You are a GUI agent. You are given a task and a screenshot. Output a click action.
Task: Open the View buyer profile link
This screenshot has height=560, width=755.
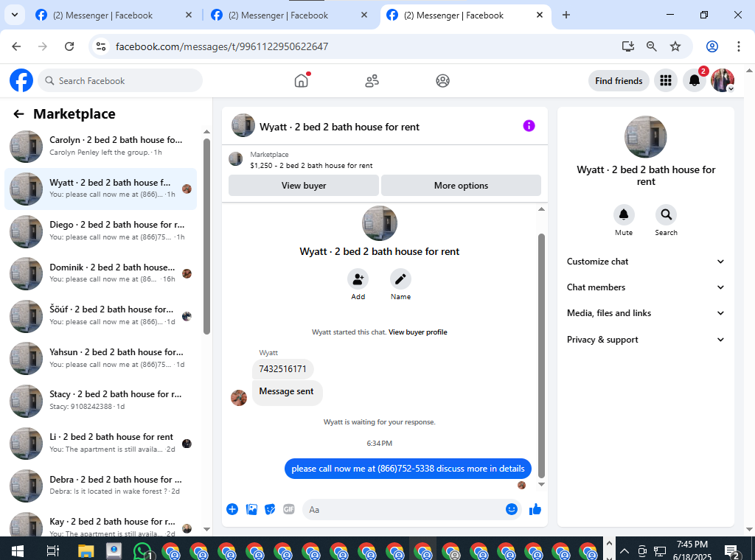[x=417, y=332]
